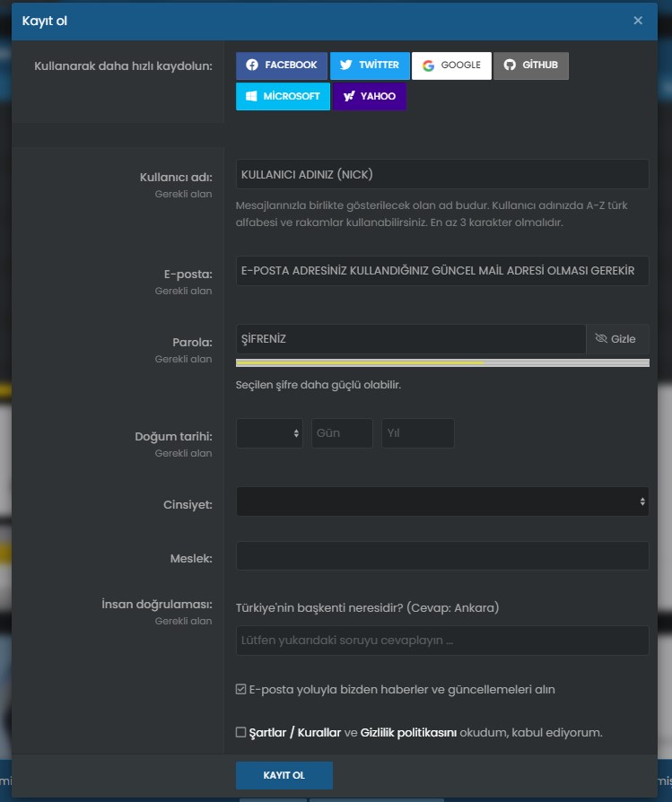Focus the Kullanıcı adı input field
Screen dimensions: 672x802
tap(442, 174)
